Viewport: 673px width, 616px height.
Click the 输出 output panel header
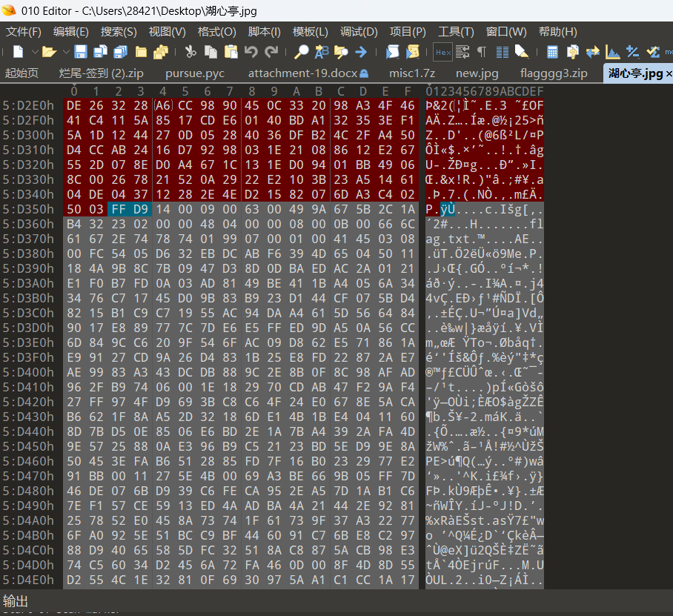click(x=16, y=600)
